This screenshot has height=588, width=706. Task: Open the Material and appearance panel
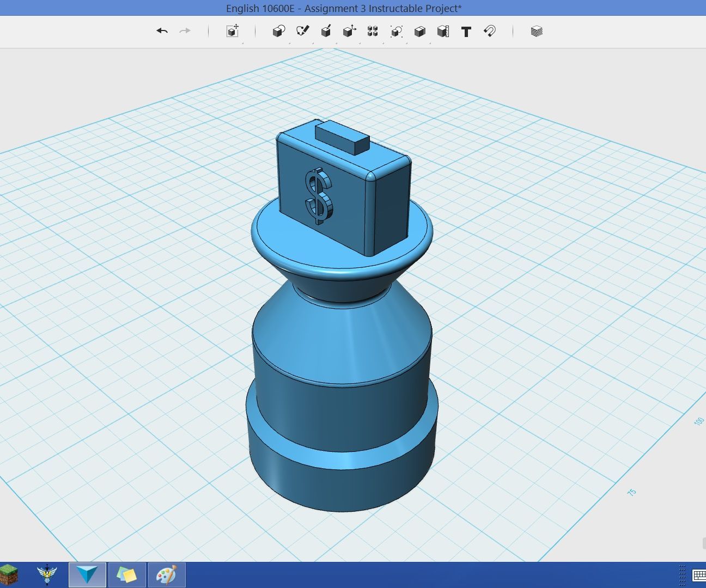536,31
